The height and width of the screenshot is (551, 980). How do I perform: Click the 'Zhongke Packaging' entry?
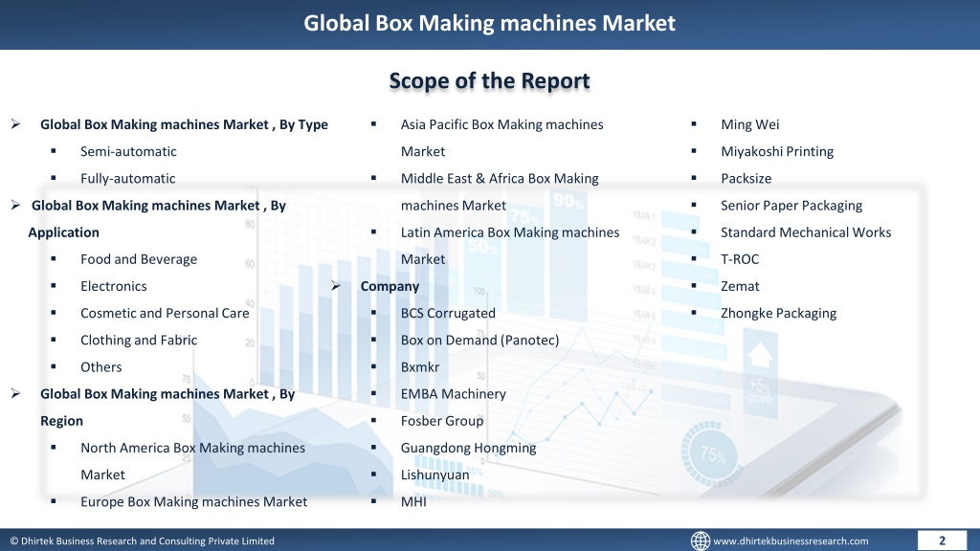tap(778, 313)
